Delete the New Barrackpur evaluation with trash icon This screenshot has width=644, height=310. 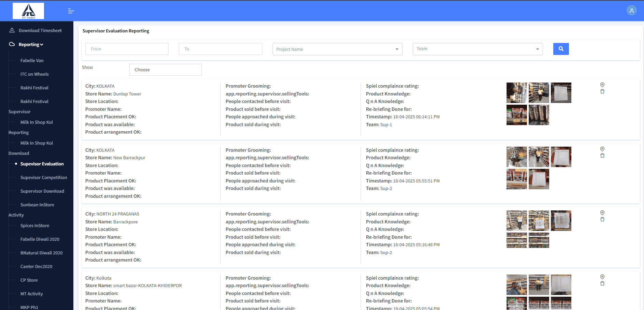(x=602, y=156)
